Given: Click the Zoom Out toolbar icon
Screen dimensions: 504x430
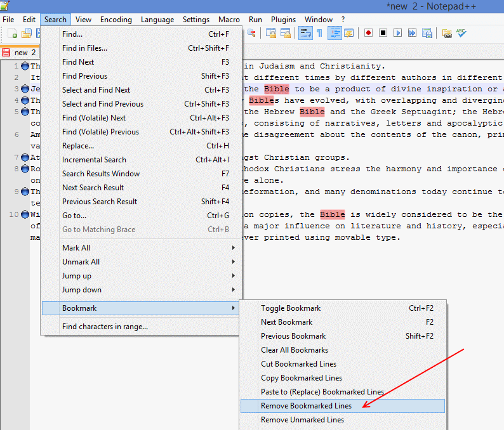Looking at the screenshot, I should 251,33.
